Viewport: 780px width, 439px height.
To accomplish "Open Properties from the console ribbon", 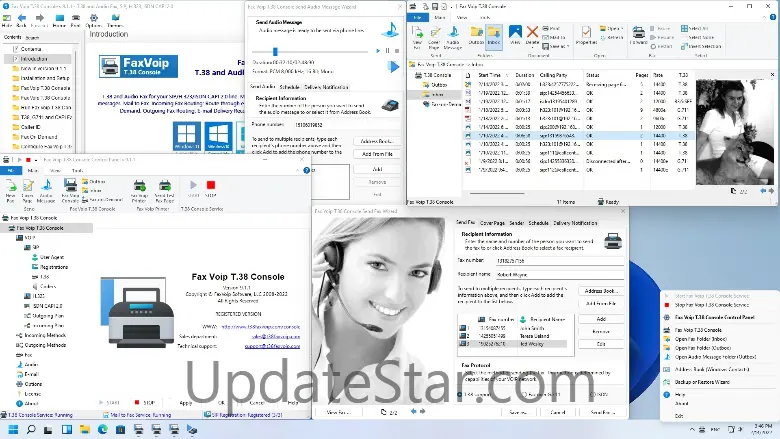I will 586,33.
